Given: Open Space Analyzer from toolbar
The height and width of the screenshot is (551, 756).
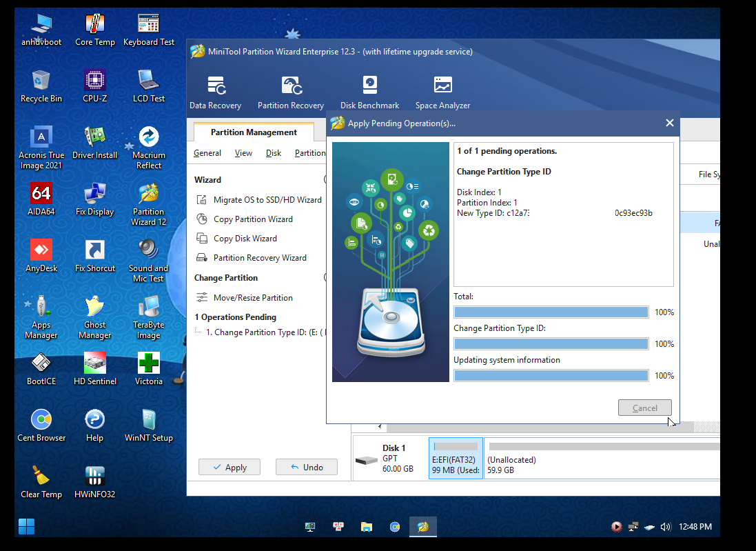Looking at the screenshot, I should click(x=442, y=93).
